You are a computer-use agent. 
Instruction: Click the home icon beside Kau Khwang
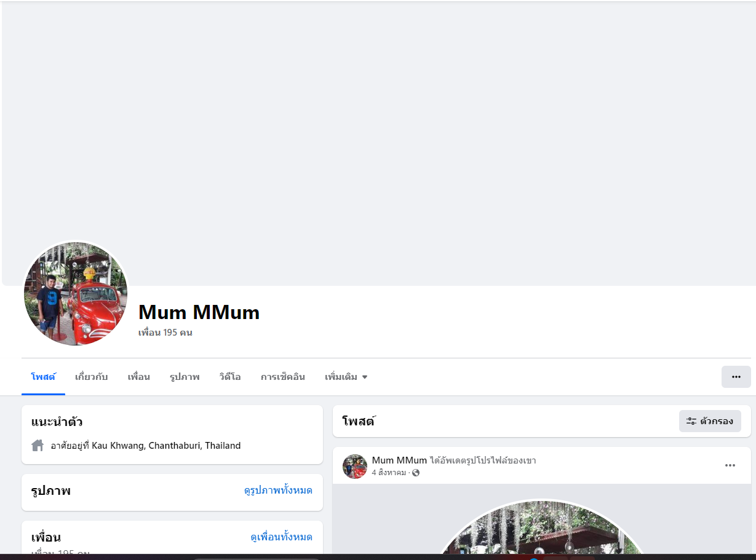pyautogui.click(x=38, y=445)
